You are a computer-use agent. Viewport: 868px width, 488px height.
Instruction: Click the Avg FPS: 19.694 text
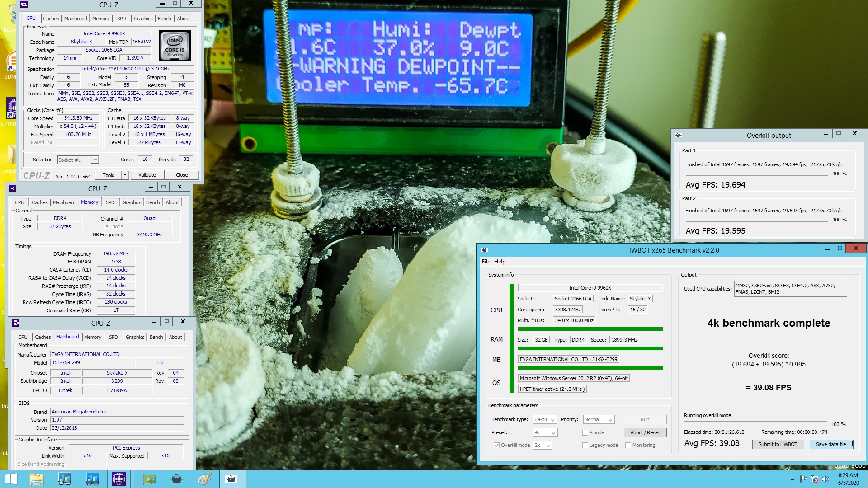(715, 184)
